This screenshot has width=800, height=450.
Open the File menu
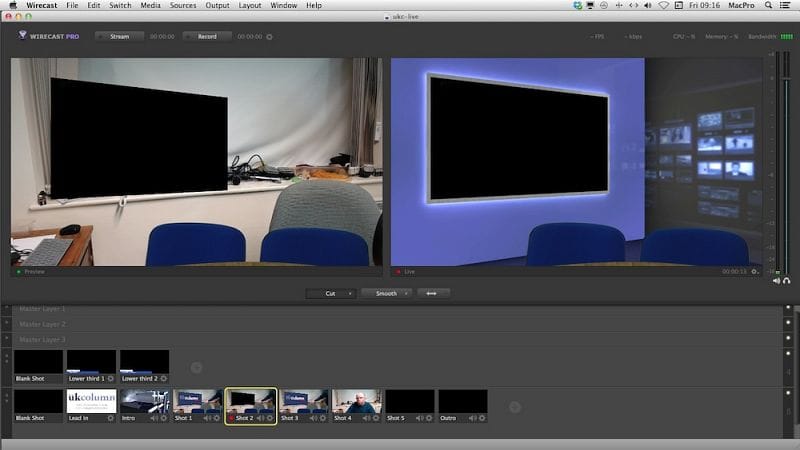[72, 5]
